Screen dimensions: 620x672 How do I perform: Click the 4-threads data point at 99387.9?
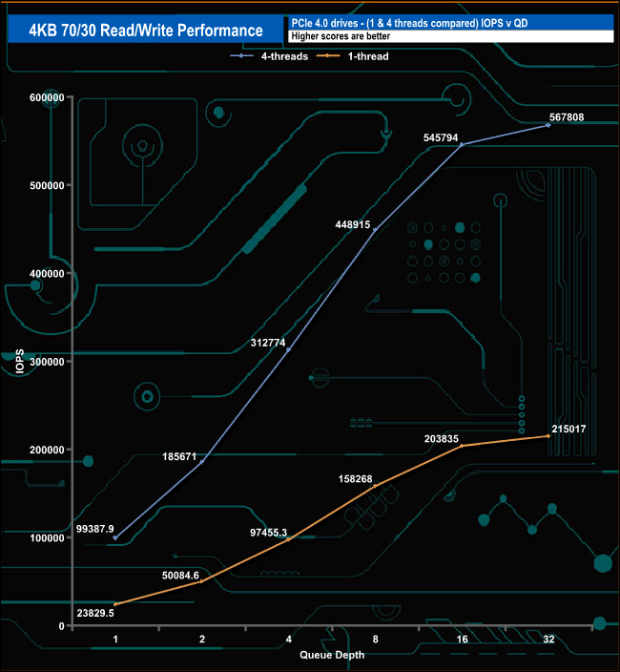115,537
